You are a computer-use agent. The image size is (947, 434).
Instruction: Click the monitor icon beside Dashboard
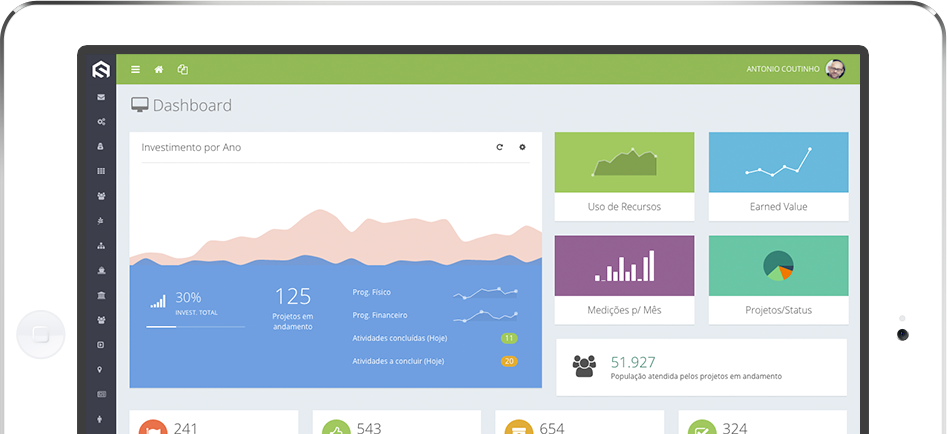tap(140, 105)
